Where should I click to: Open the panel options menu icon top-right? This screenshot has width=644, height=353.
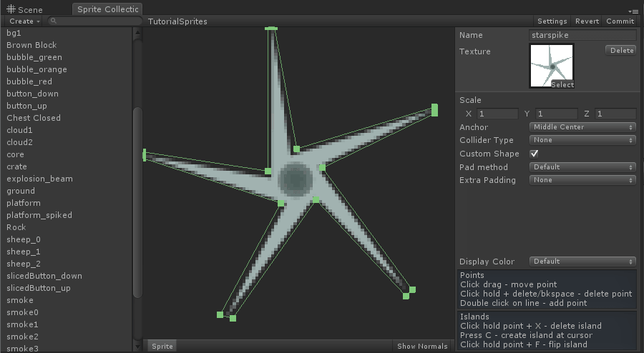pyautogui.click(x=633, y=11)
